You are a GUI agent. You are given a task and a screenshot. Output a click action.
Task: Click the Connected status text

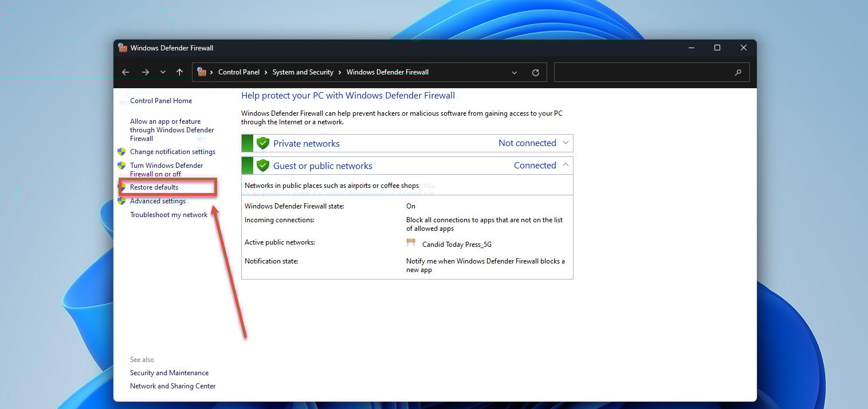coord(535,166)
